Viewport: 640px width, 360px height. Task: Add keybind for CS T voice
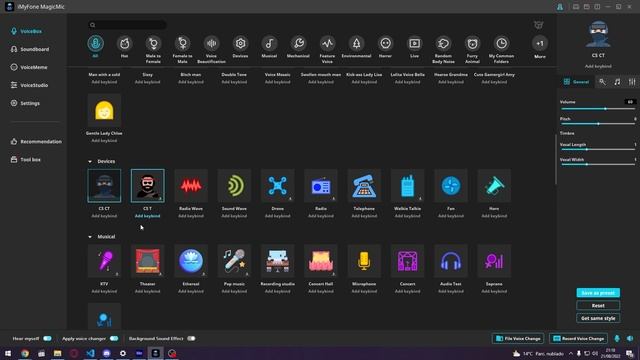pos(147,216)
